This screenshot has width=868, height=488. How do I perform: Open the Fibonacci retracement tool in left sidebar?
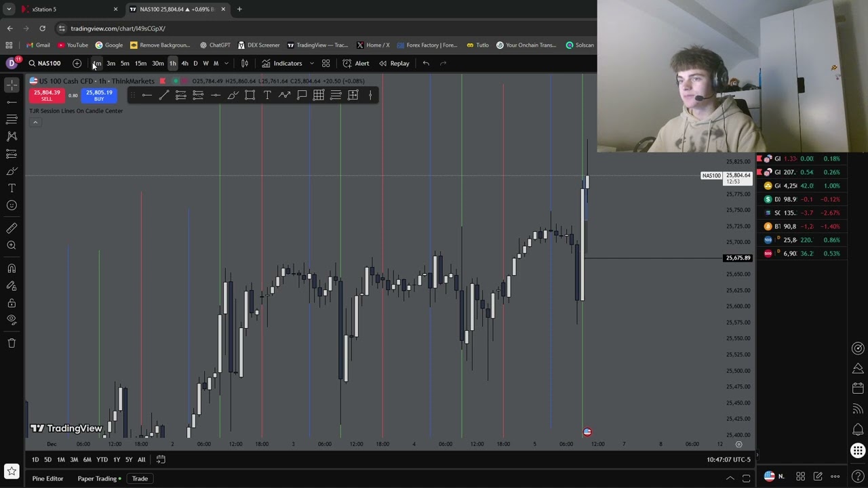[12, 119]
